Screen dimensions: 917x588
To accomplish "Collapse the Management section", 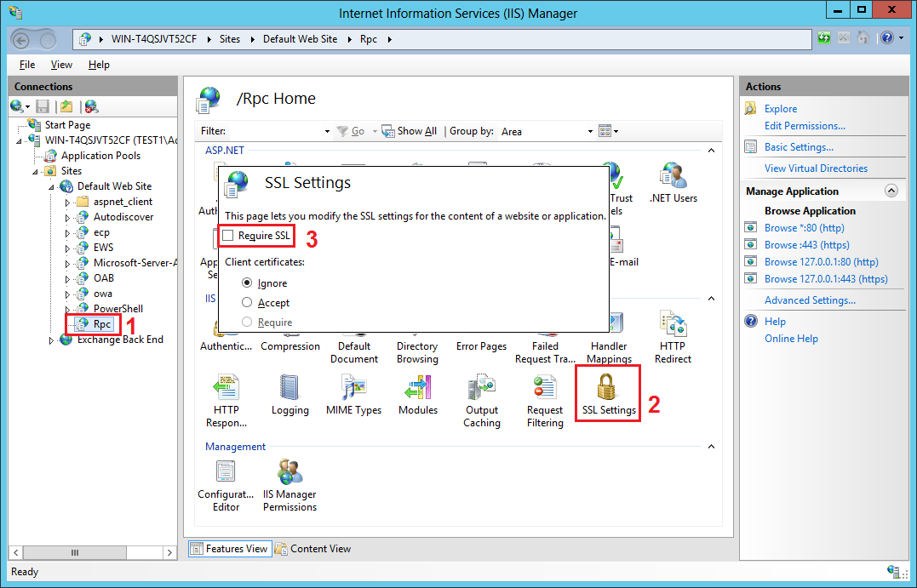I will point(711,447).
